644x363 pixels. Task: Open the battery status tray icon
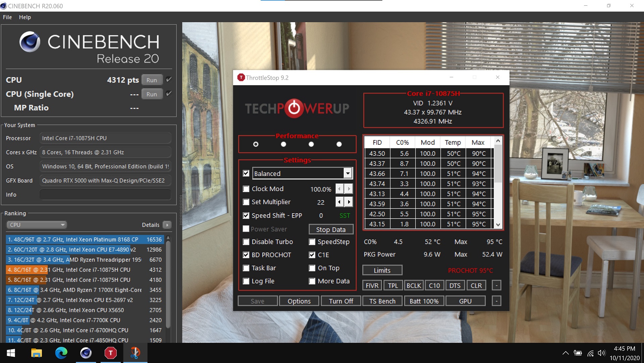[x=578, y=353]
